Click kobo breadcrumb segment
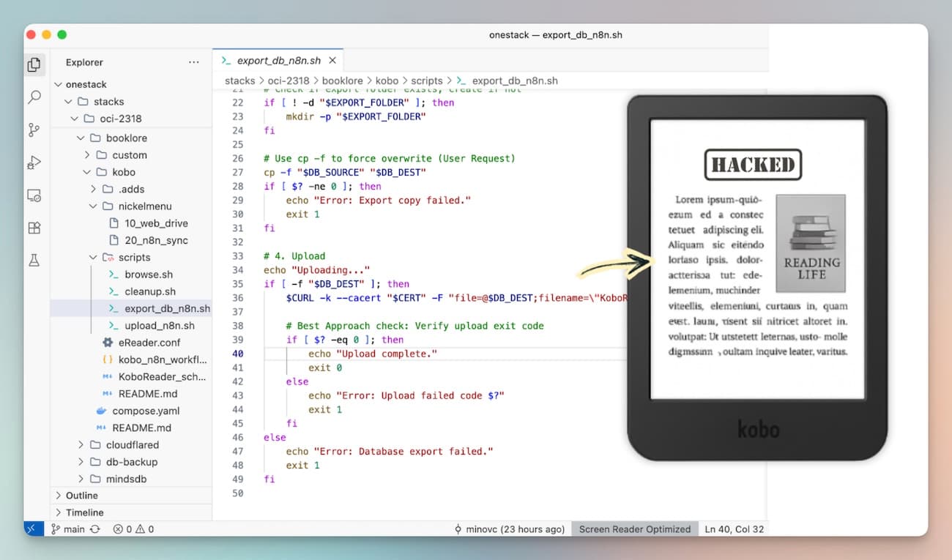The height and width of the screenshot is (560, 952). tap(388, 81)
